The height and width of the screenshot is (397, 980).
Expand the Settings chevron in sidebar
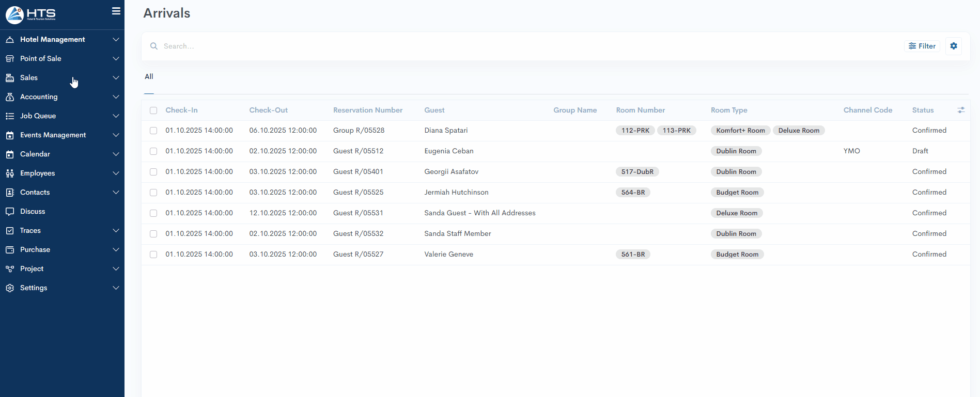116,288
